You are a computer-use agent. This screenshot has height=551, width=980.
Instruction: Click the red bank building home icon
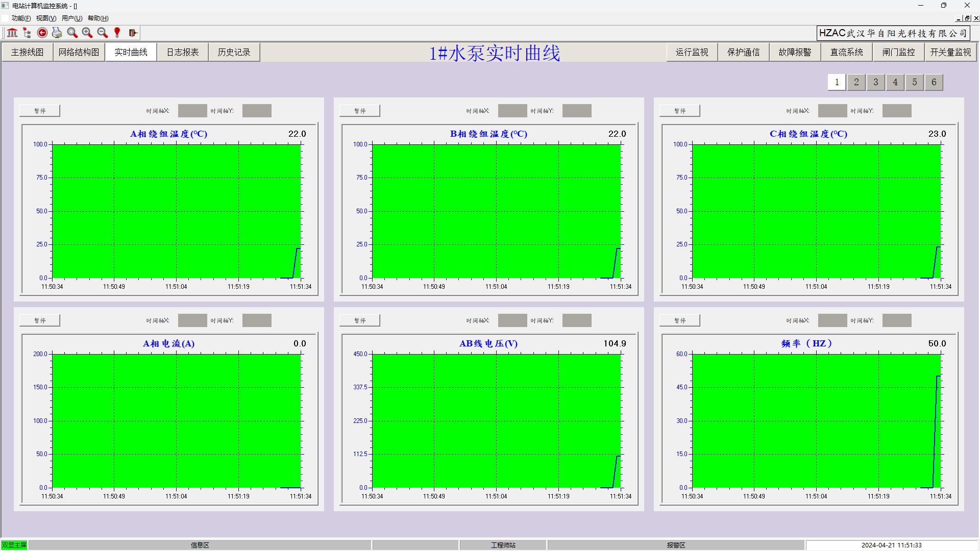(x=12, y=33)
